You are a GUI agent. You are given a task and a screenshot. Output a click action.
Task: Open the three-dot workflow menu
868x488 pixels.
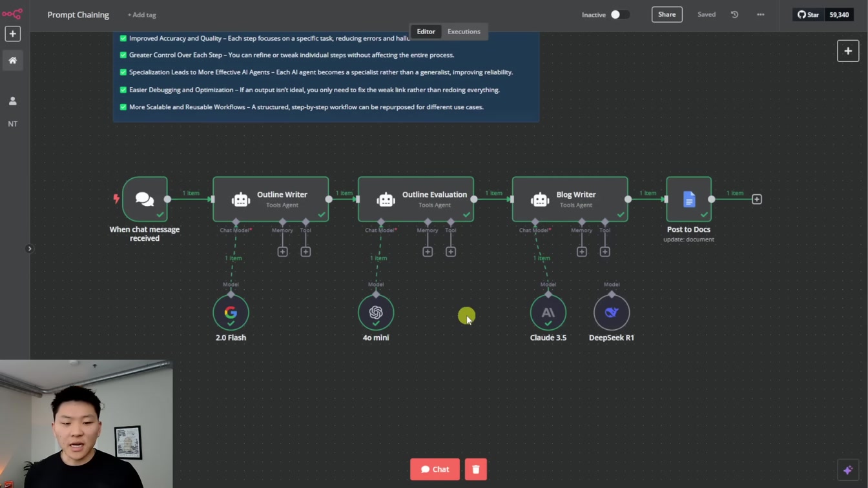(x=760, y=14)
